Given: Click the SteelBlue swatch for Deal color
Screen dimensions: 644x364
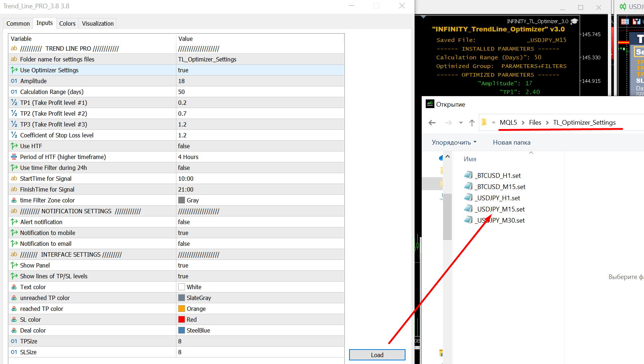Looking at the screenshot, I should (x=181, y=330).
